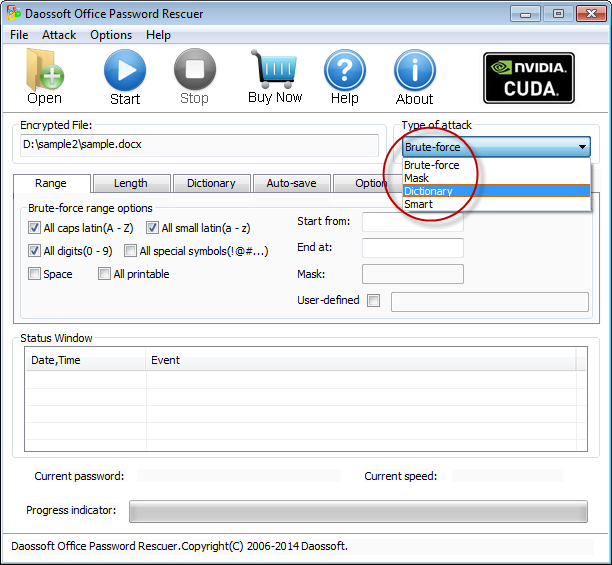Viewport: 612px width, 565px height.
Task: Click the Start from field
Action: (x=413, y=222)
